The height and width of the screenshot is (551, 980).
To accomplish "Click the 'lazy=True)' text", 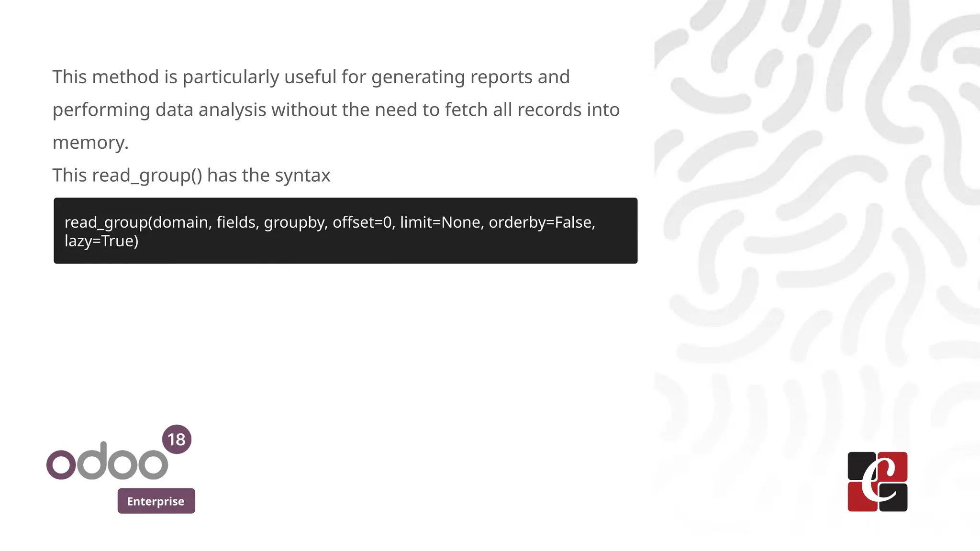I will click(101, 241).
